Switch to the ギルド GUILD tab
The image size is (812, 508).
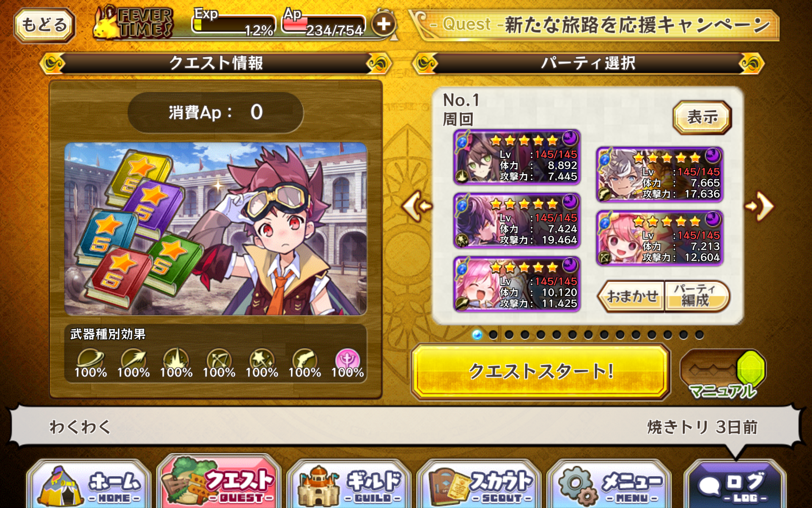pyautogui.click(x=348, y=485)
